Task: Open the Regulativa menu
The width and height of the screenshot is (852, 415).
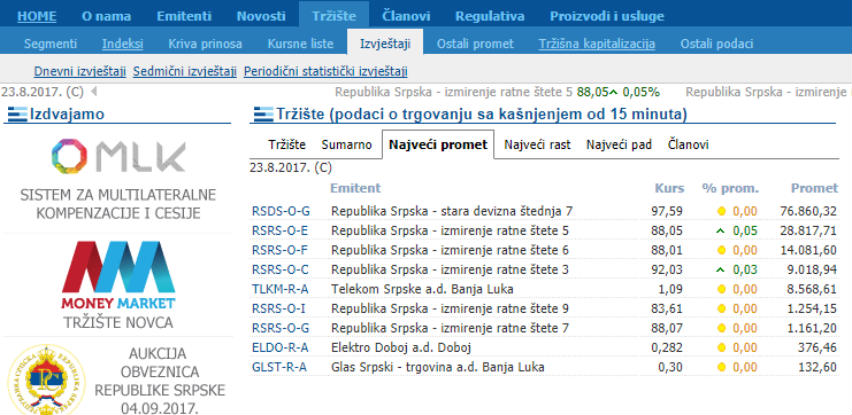Action: coord(490,16)
